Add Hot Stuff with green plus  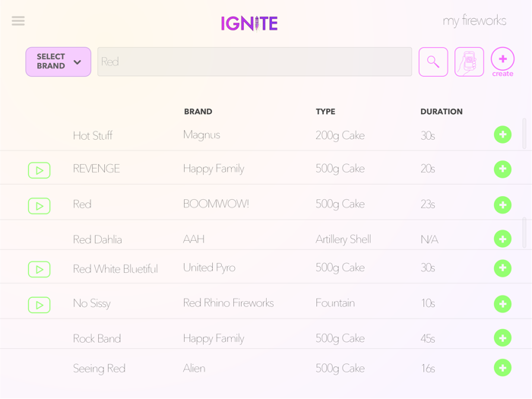tap(503, 135)
